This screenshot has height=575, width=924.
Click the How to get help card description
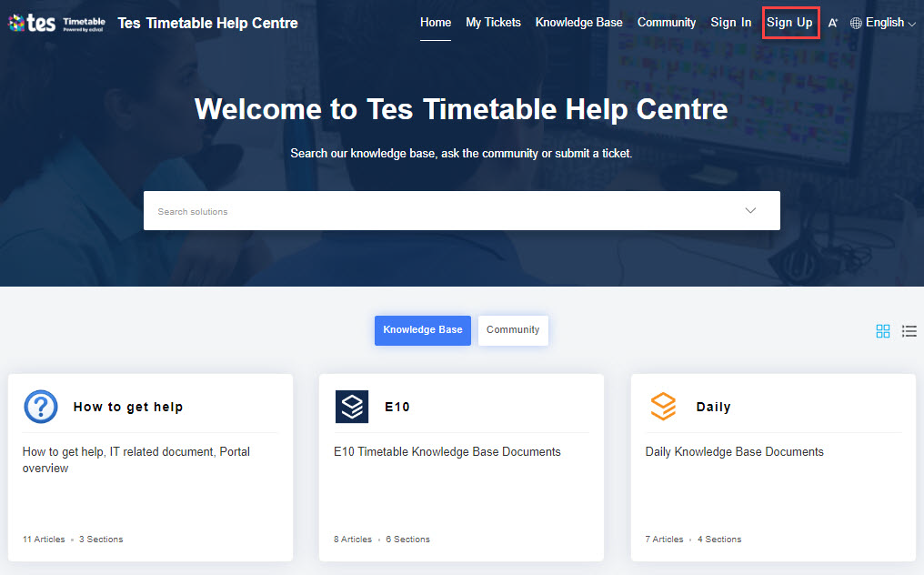[x=136, y=460]
